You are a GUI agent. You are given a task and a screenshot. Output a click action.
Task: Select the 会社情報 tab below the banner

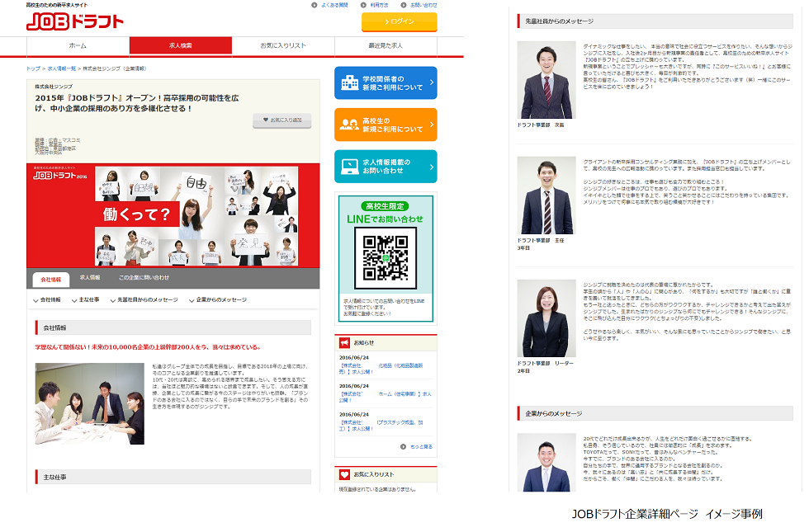51,279
